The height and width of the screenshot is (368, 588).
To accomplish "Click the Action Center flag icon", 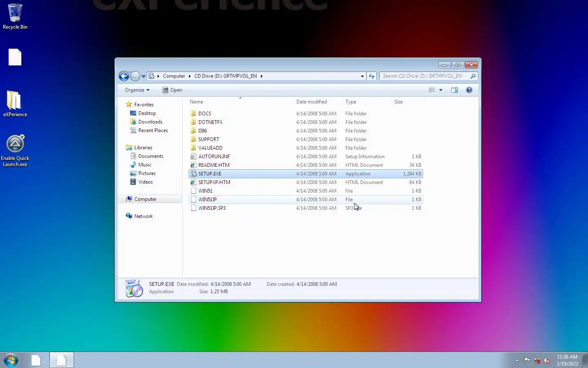I will 527,360.
